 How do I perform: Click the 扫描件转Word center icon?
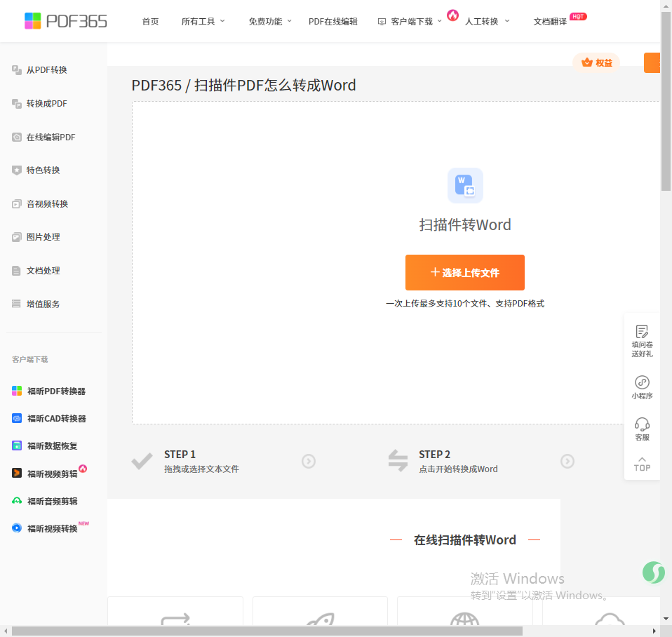465,185
